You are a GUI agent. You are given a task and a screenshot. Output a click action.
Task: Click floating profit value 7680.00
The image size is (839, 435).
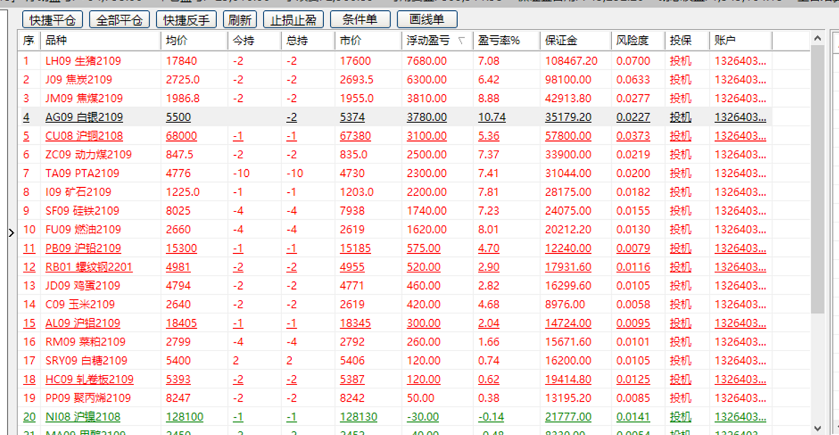coord(426,61)
